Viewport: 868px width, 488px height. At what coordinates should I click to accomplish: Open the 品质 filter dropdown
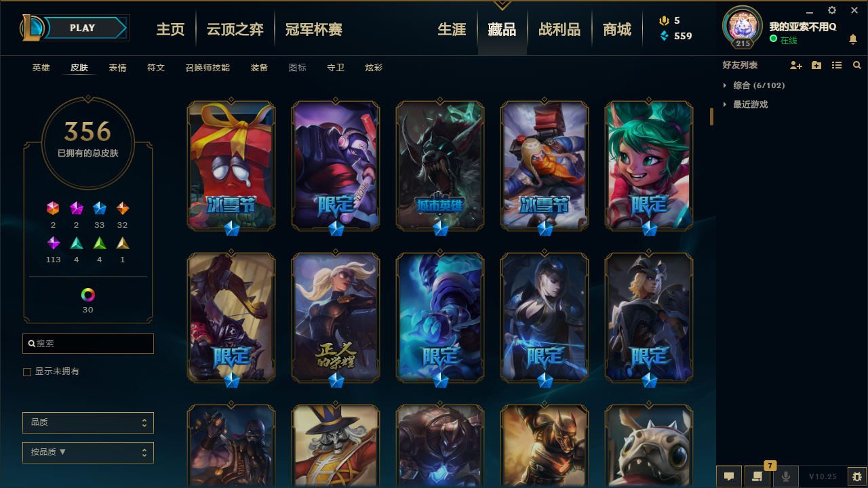click(x=88, y=422)
